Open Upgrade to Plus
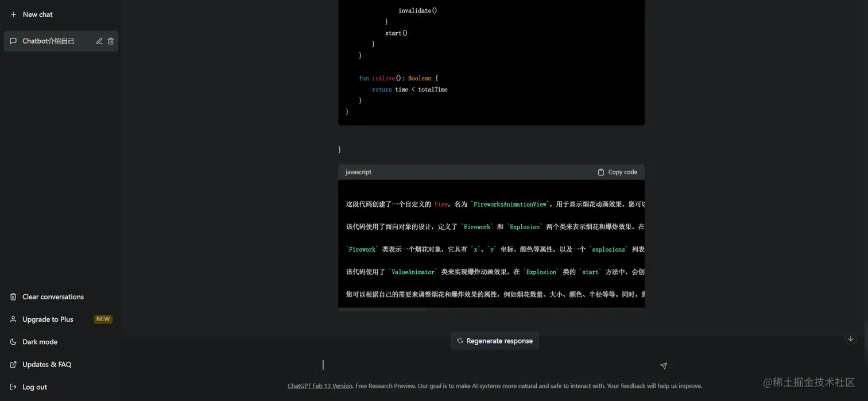 click(60, 319)
